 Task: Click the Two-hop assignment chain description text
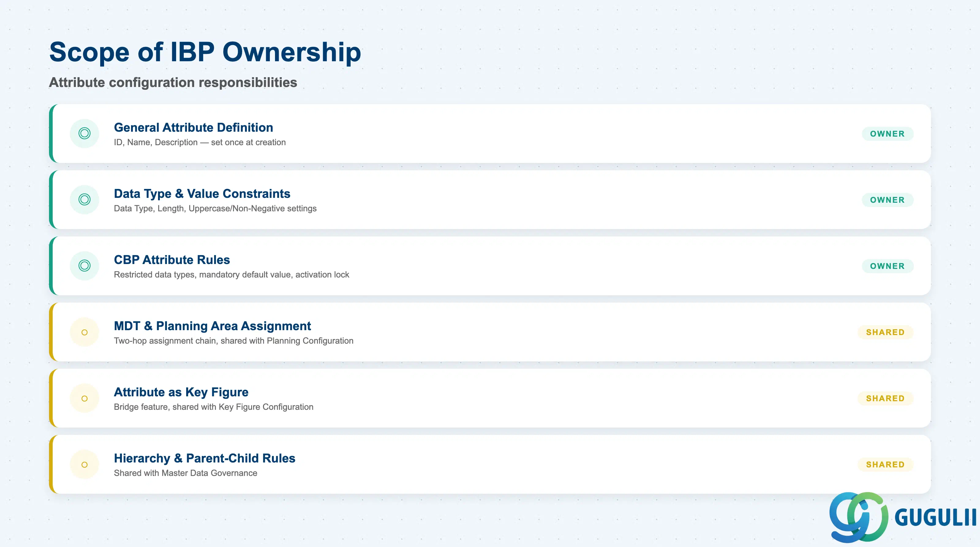(x=234, y=341)
